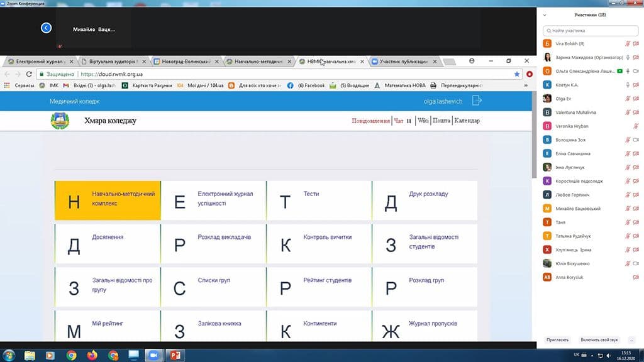Show hidden system tray icons arrow
The width and height of the screenshot is (644, 362).
592,356
